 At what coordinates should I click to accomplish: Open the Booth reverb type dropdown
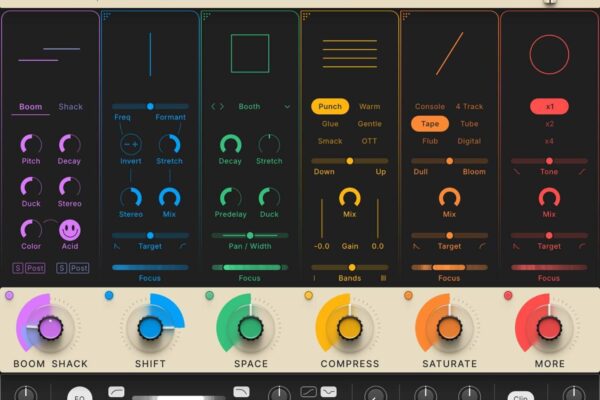tap(288, 106)
